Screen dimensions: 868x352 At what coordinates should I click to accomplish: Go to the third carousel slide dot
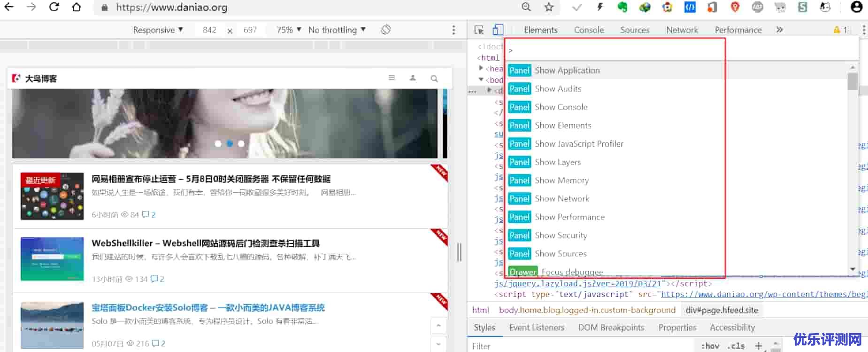click(241, 143)
